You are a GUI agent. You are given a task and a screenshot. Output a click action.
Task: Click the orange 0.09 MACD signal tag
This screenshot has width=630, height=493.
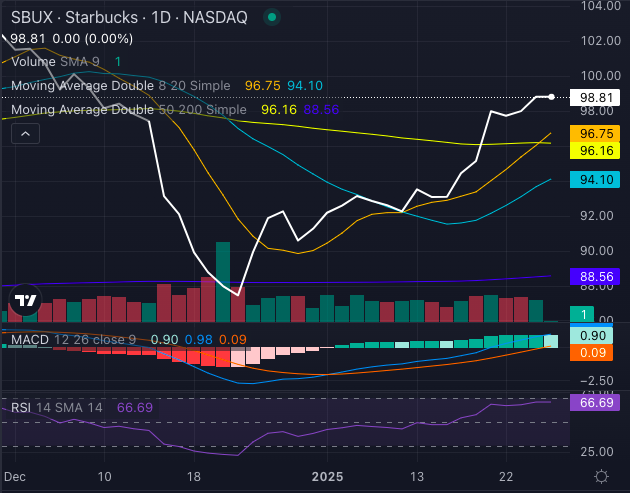click(x=597, y=352)
